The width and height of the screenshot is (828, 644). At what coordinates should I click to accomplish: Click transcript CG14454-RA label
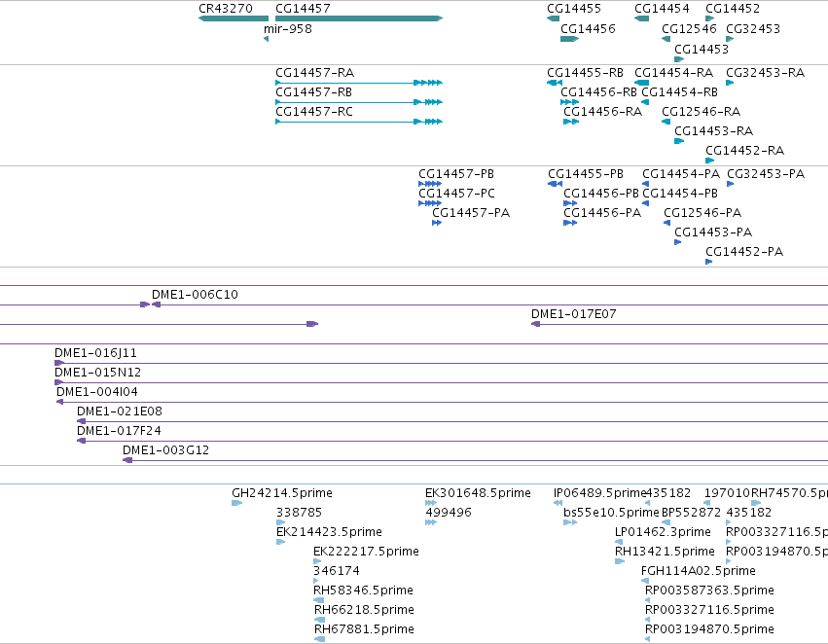tap(674, 72)
